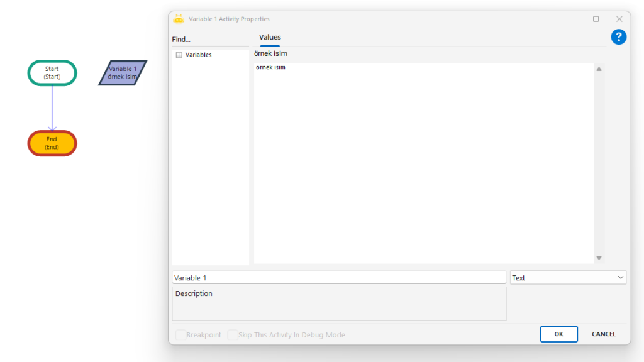Image resolution: width=644 pixels, height=362 pixels.
Task: Maximize the Activity Properties dialog
Action: [x=596, y=19]
